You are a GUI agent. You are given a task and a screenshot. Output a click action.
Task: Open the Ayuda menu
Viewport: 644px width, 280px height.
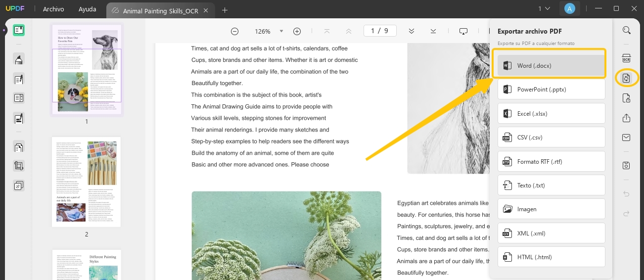pyautogui.click(x=88, y=9)
